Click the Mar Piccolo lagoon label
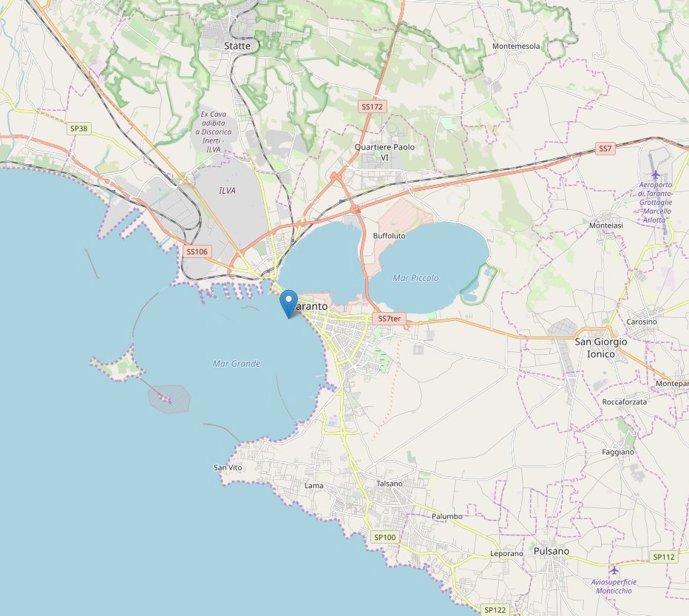The width and height of the screenshot is (689, 616). coord(415,278)
